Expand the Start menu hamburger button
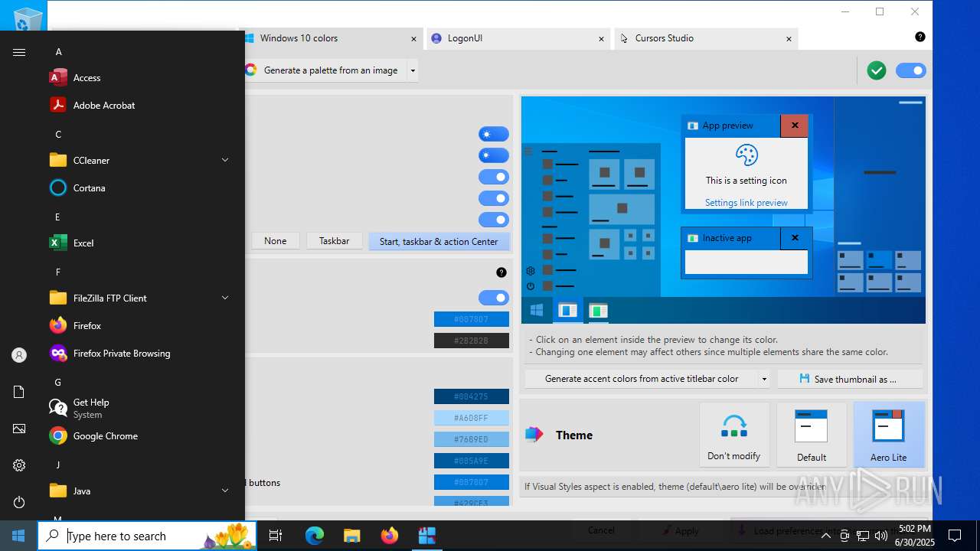980x551 pixels. pos(19,52)
